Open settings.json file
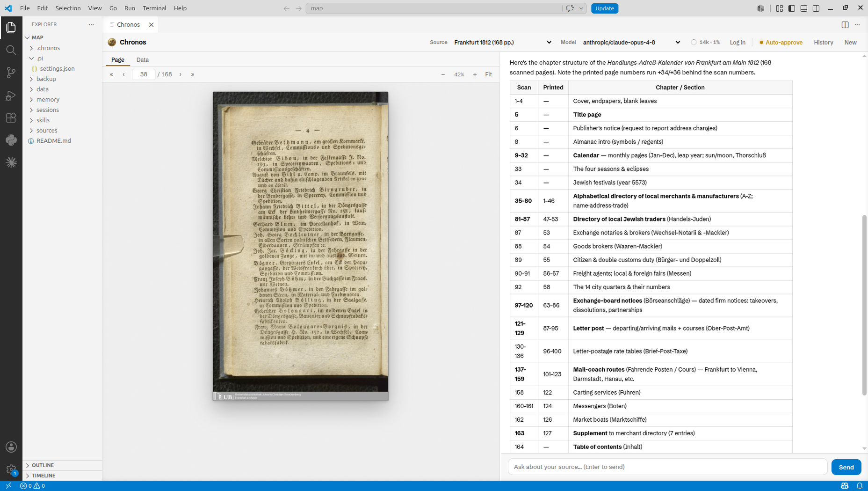This screenshot has height=491, width=868. (x=62, y=68)
